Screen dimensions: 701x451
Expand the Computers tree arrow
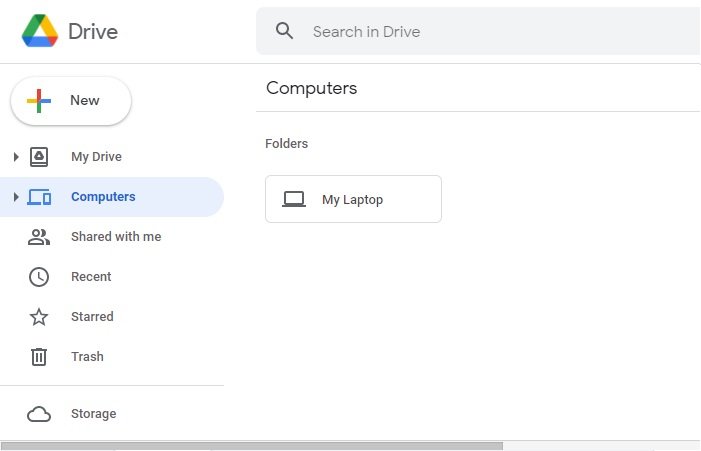pos(15,197)
